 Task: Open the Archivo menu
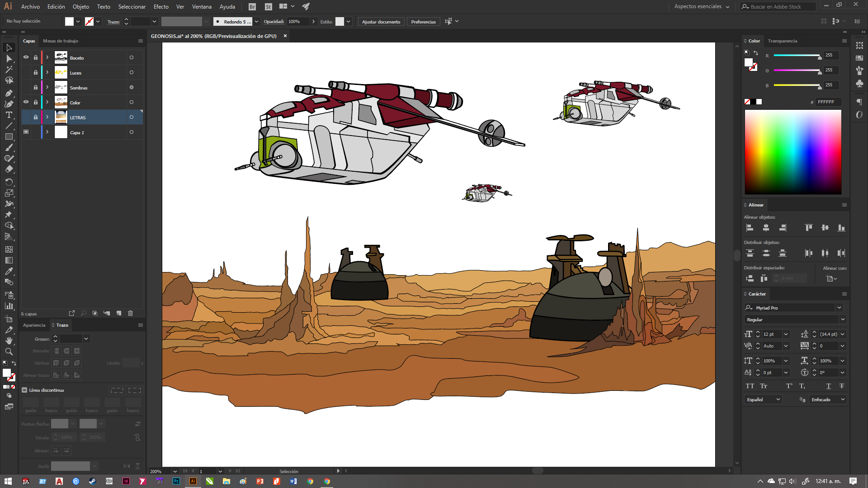(30, 7)
